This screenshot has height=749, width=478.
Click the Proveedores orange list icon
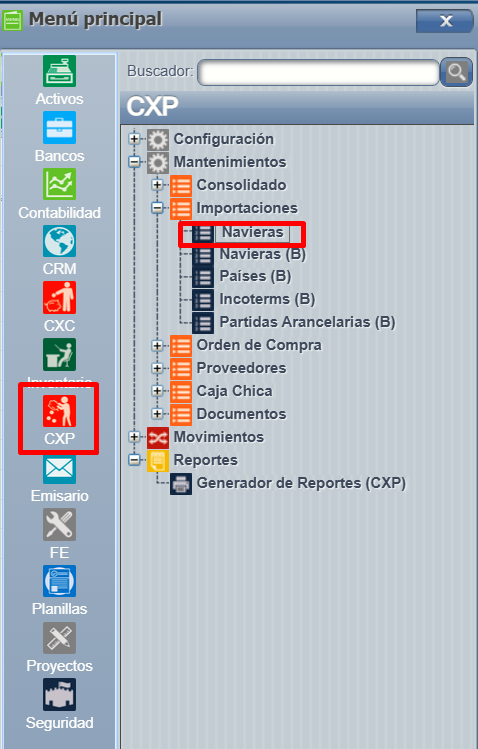(x=181, y=369)
